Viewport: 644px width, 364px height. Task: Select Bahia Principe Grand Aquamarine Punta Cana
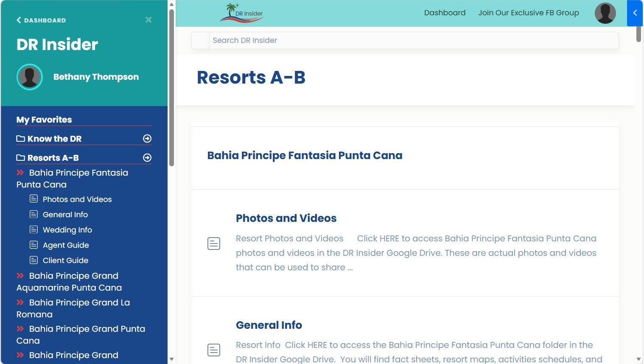pyautogui.click(x=69, y=282)
